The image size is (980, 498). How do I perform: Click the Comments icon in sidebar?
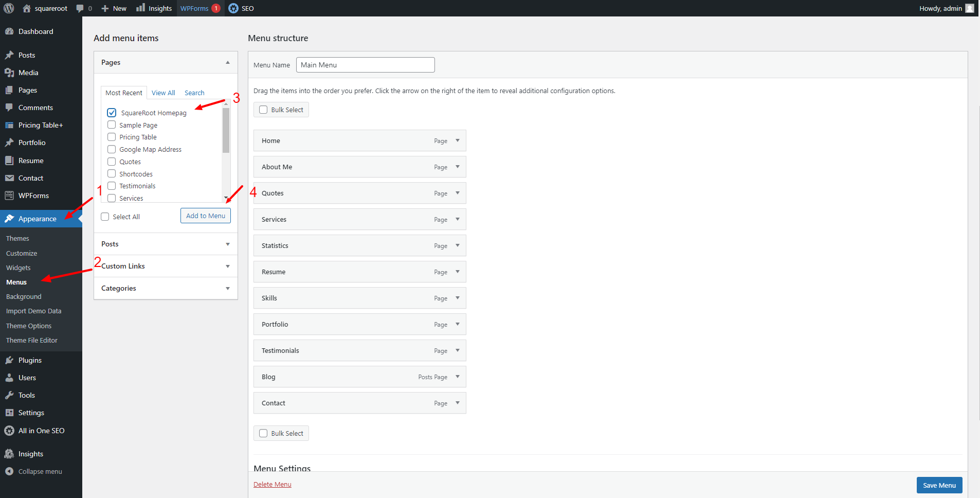pos(9,108)
